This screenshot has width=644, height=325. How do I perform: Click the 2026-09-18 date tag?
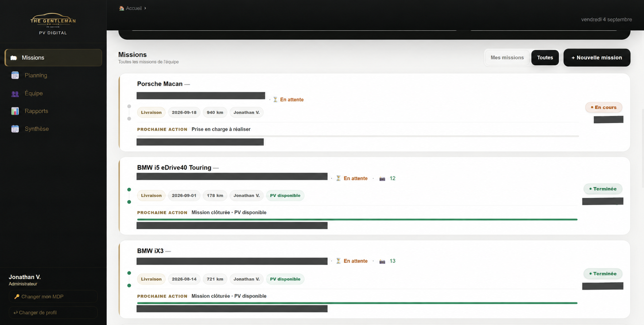click(x=184, y=112)
